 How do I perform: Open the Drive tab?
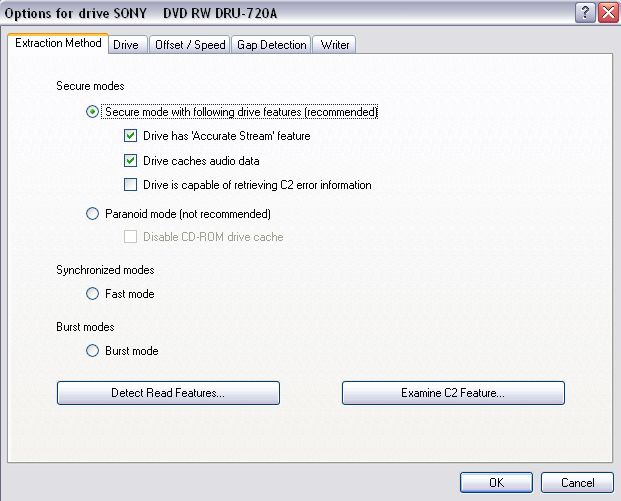pos(126,45)
